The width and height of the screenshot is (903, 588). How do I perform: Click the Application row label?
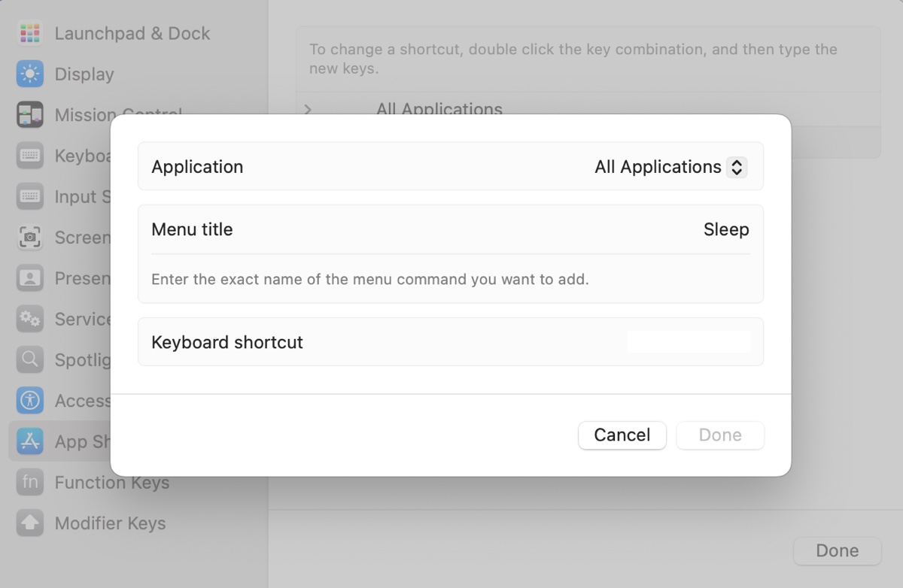[197, 167]
